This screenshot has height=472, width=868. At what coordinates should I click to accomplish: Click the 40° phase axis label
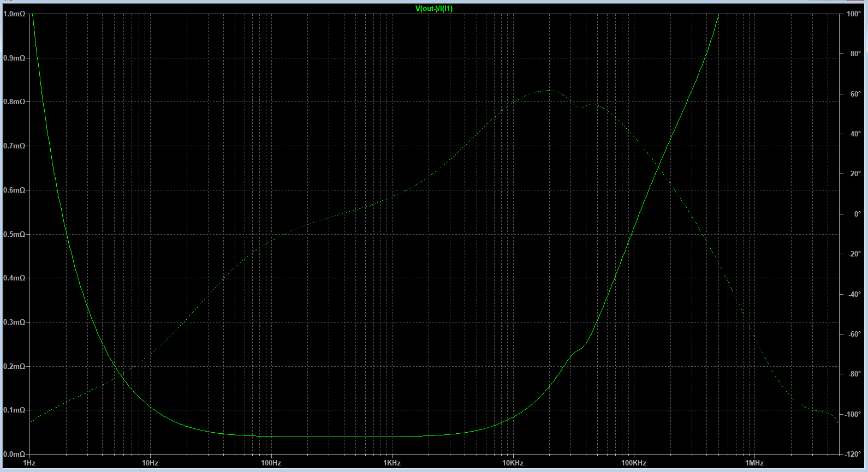click(855, 134)
